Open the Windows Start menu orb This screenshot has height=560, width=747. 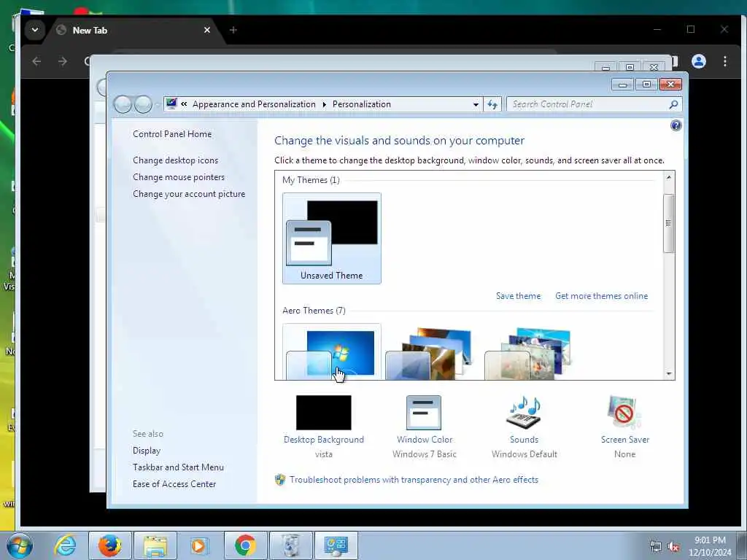coord(20,545)
